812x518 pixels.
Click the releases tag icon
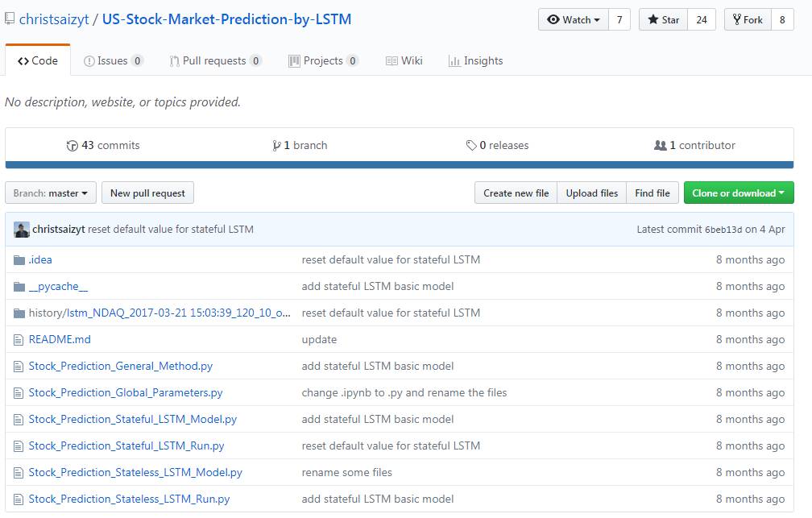(x=470, y=146)
